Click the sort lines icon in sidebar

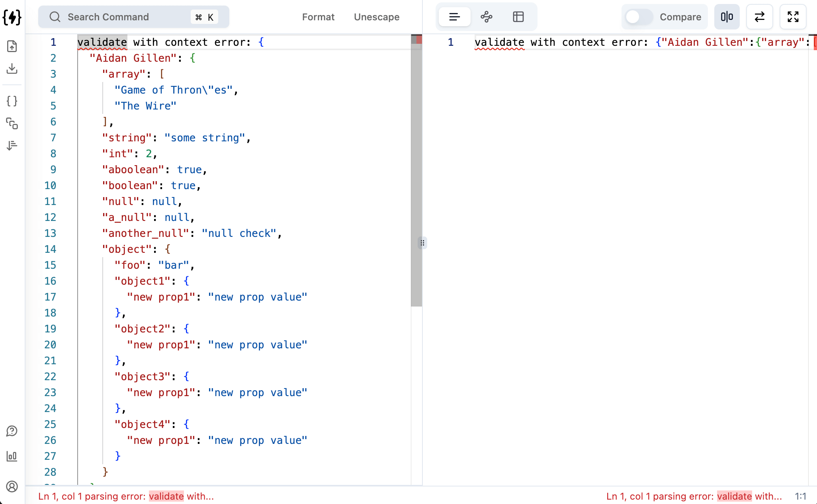(12, 145)
